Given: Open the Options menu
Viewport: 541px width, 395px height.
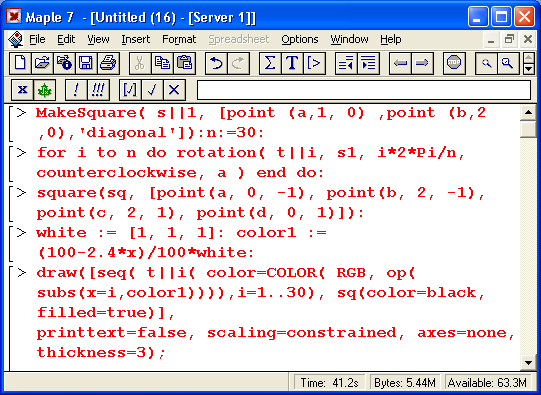Looking at the screenshot, I should tap(299, 39).
